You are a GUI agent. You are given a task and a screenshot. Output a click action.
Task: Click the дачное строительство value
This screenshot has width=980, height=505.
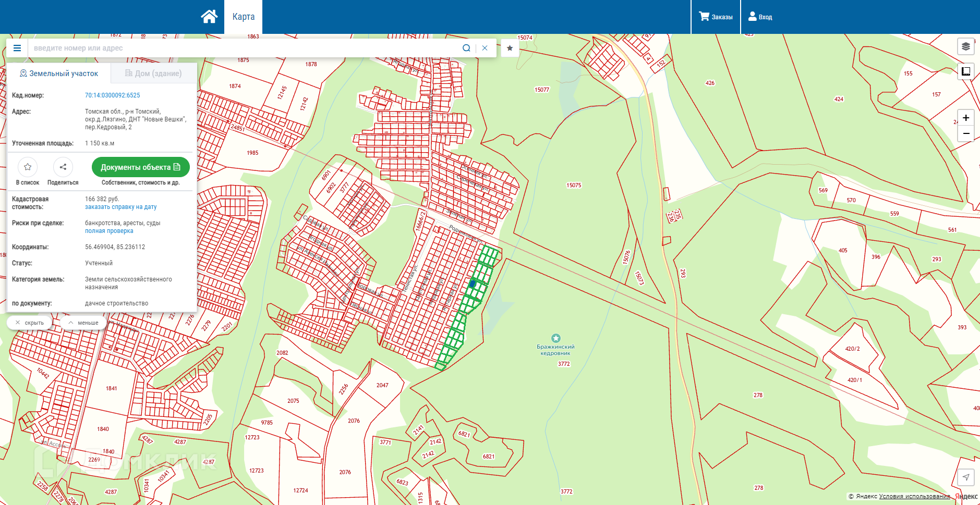click(x=117, y=303)
